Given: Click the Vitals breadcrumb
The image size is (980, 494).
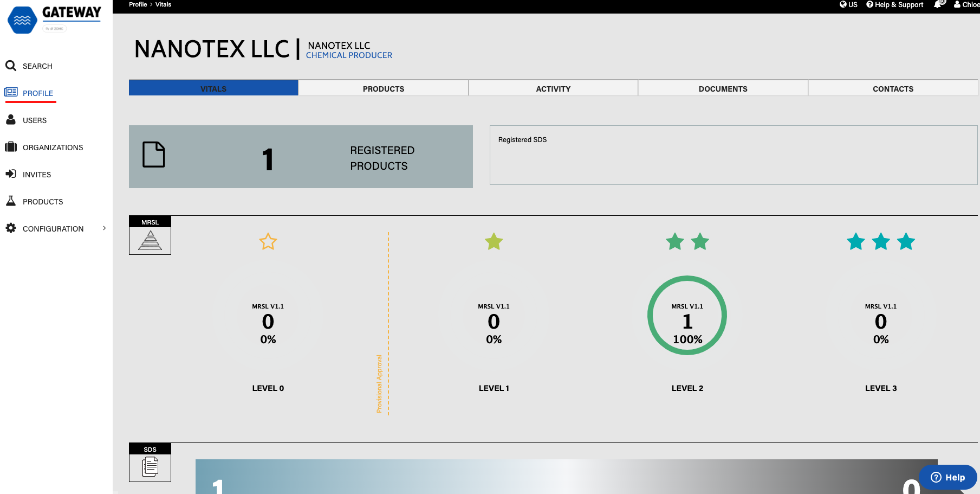Looking at the screenshot, I should [163, 4].
